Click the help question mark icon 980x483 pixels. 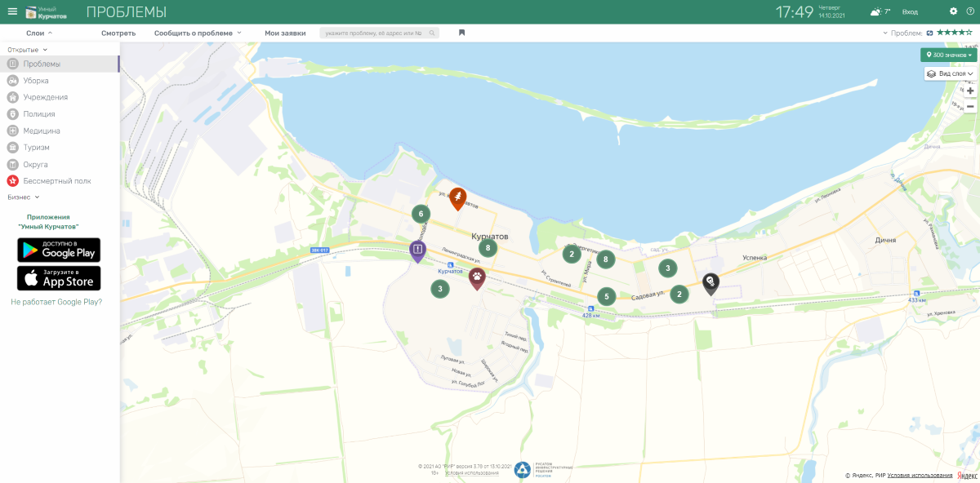coord(970,11)
